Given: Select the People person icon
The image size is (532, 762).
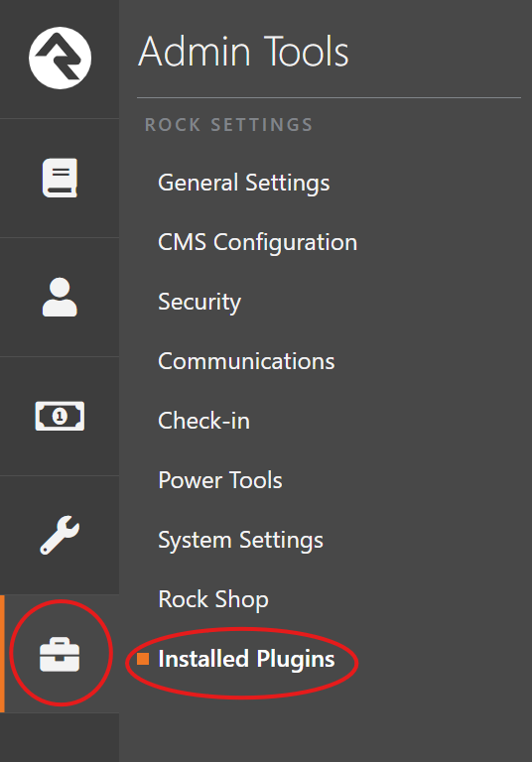Looking at the screenshot, I should click(60, 297).
